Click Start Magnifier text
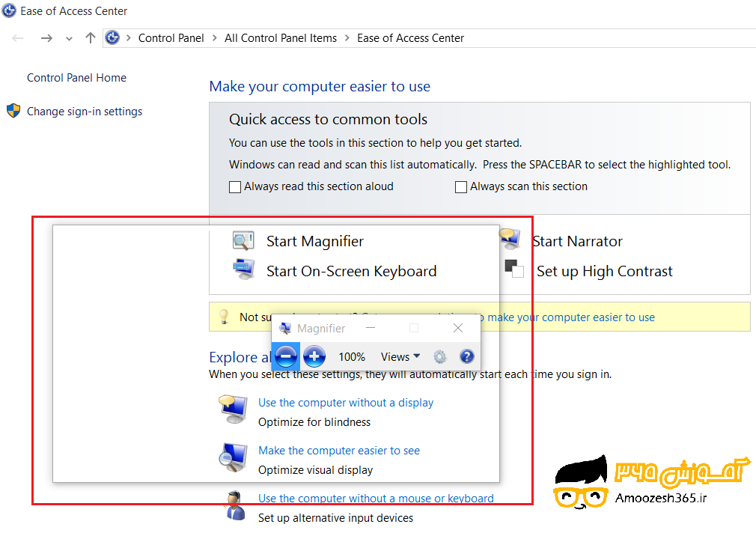 pos(315,241)
